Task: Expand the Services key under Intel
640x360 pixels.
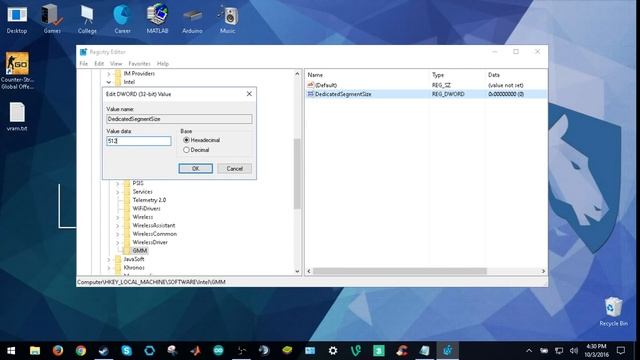Action: (118, 192)
